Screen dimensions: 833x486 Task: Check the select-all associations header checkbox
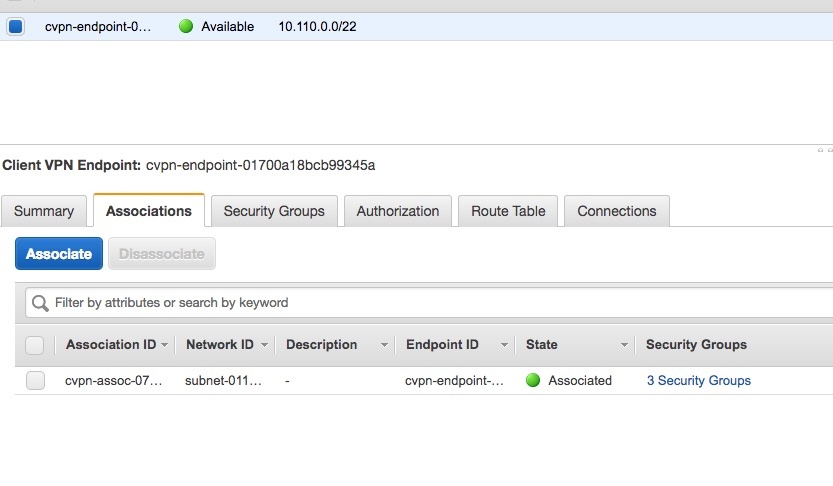(x=35, y=345)
